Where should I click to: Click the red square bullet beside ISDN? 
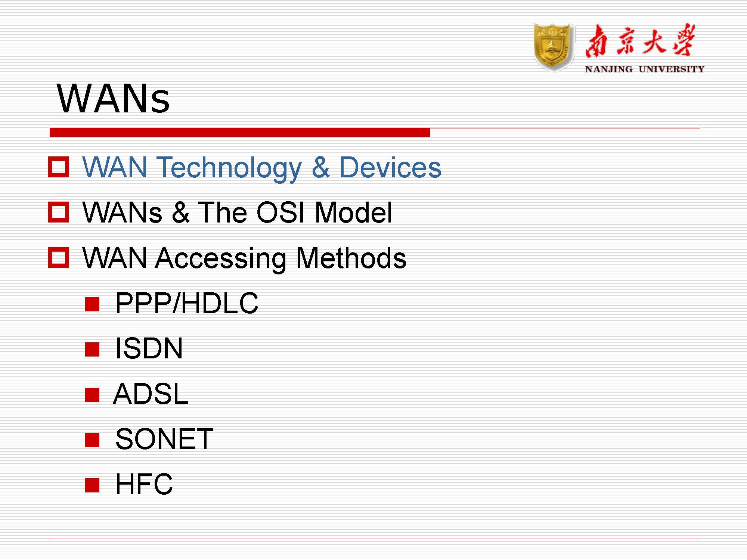pos(92,349)
